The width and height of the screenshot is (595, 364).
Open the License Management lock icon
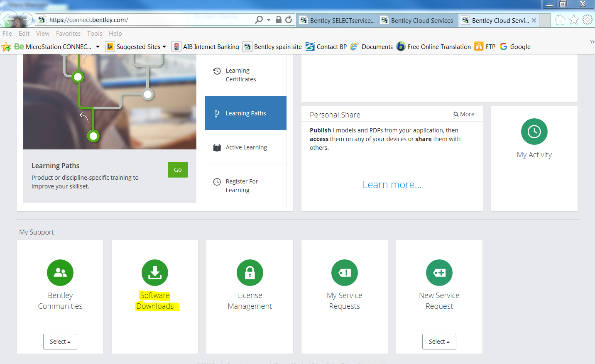click(x=250, y=273)
